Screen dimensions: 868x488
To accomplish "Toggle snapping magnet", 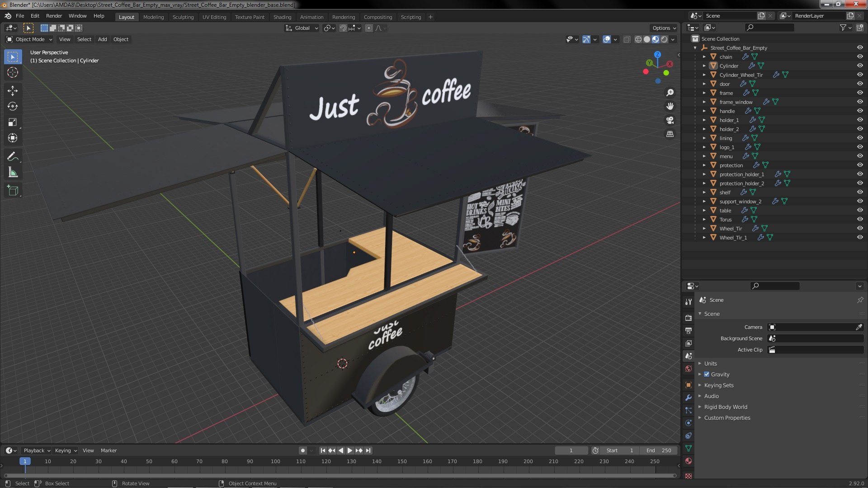I will (343, 28).
